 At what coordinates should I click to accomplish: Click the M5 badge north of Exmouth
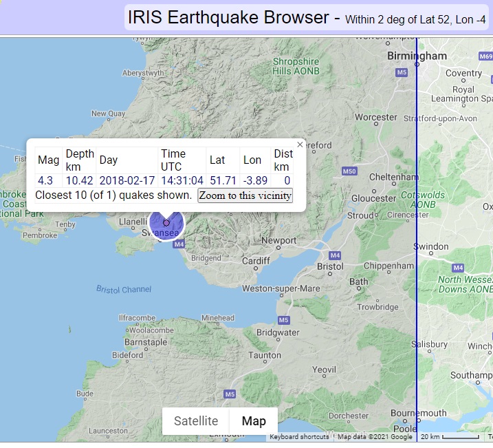(230, 394)
